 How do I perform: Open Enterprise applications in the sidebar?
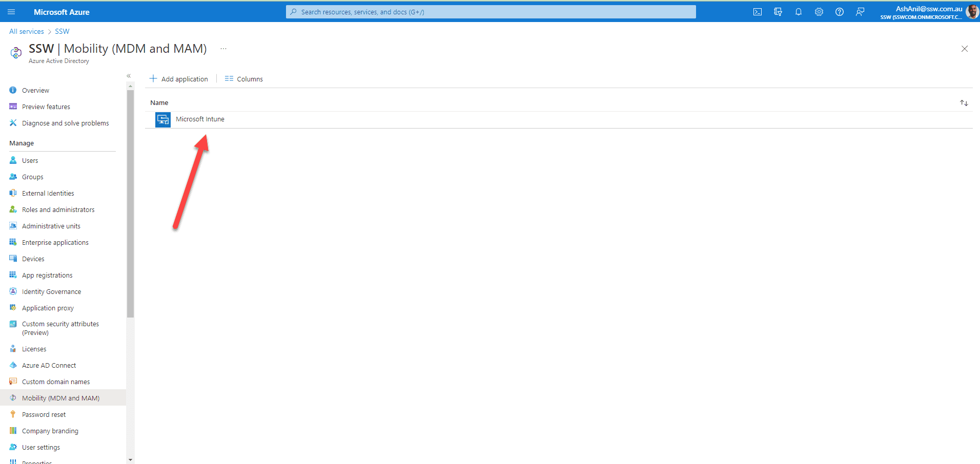coord(55,242)
